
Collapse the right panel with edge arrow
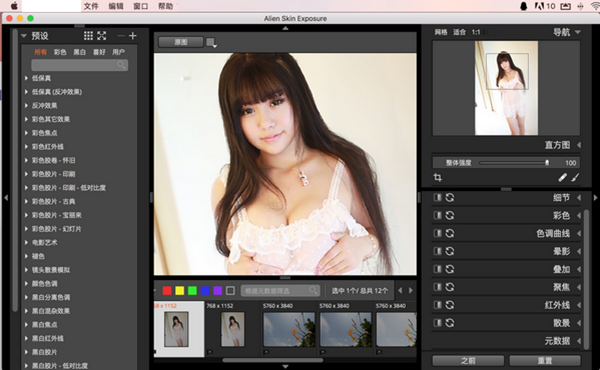click(x=595, y=198)
